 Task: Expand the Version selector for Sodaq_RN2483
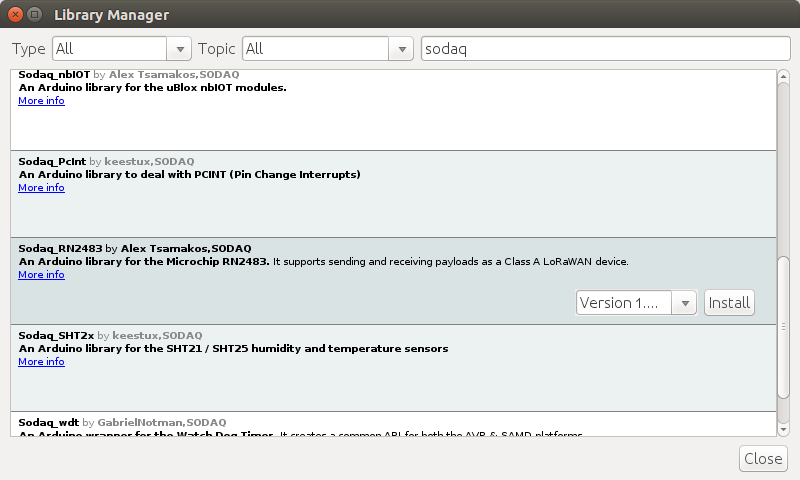685,303
